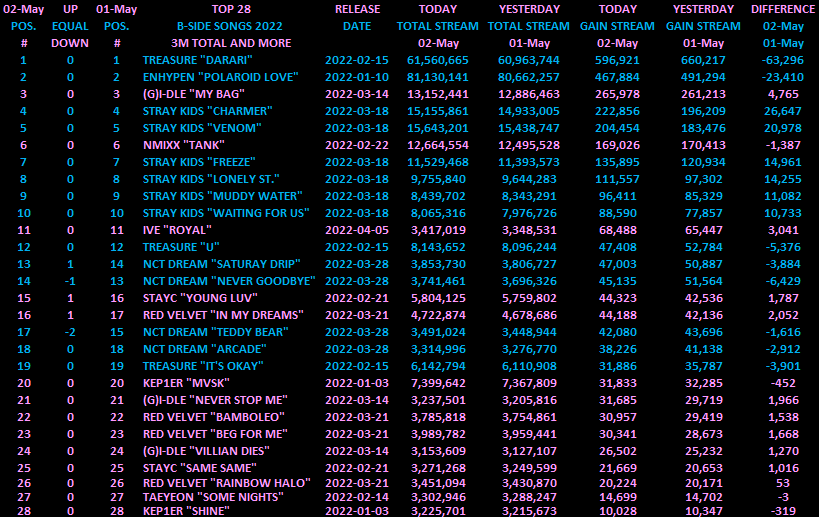Image resolution: width=819 pixels, height=517 pixels.
Task: Select the STAYC "YOUNG LUV" cell
Action: click(x=201, y=298)
